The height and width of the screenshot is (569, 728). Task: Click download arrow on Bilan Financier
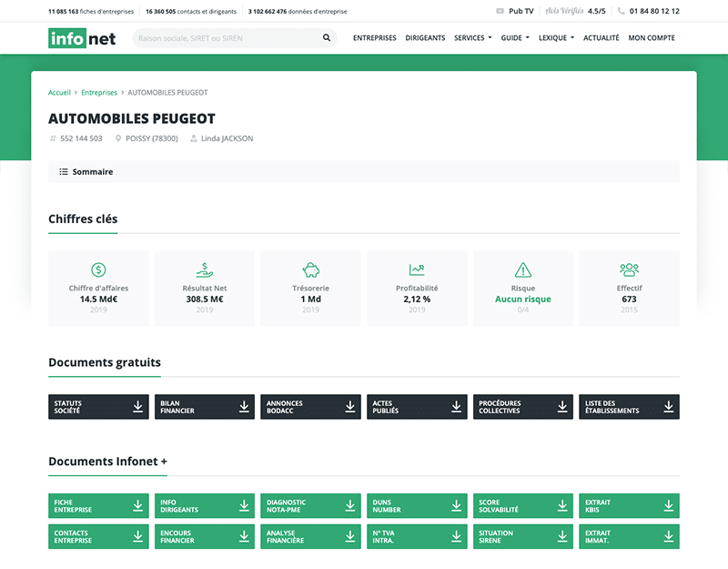tap(244, 407)
